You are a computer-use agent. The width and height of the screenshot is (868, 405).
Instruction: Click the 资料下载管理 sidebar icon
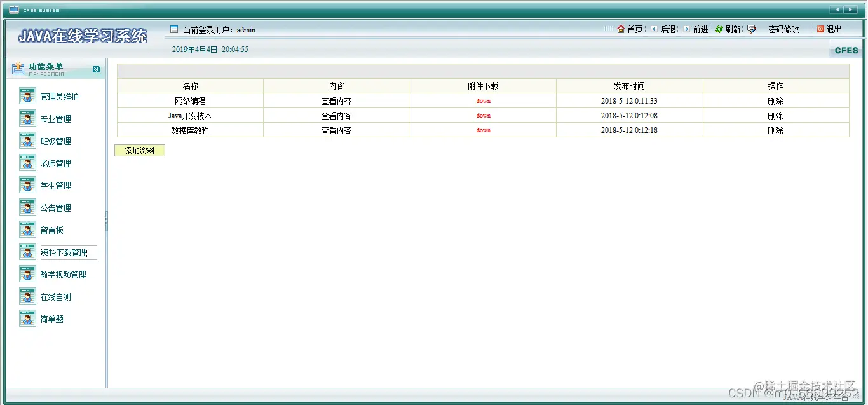(x=27, y=252)
